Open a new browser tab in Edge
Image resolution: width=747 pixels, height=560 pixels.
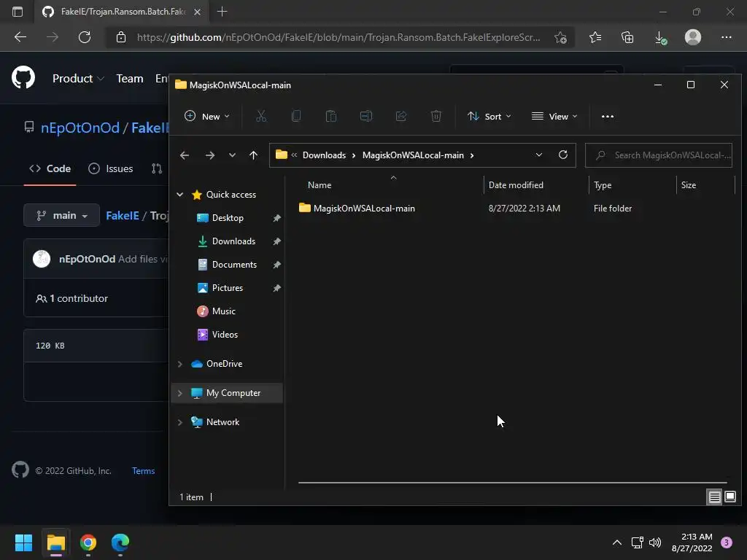(222, 12)
